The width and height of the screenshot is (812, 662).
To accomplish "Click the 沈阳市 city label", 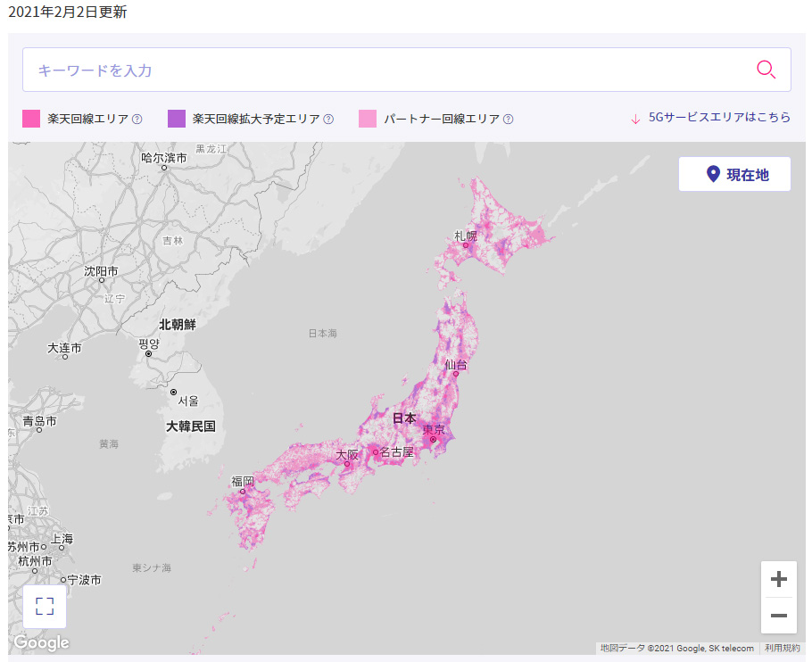I will pos(101,271).
